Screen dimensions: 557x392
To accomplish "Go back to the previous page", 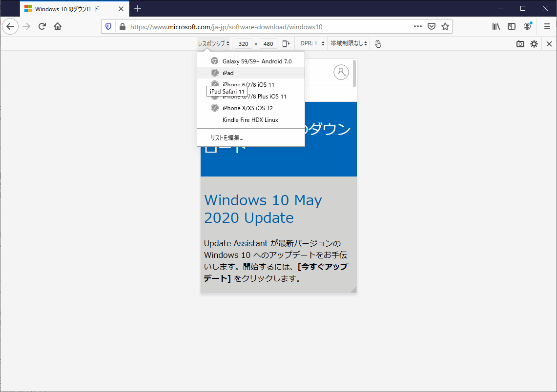I will [x=10, y=27].
